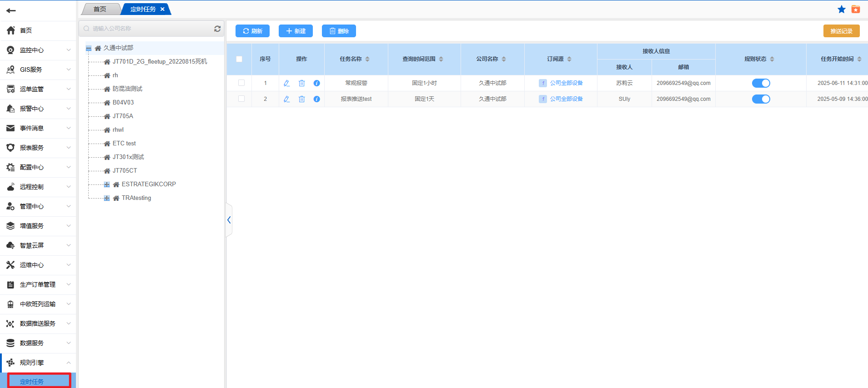Screen dimensions: 868x388
Task: Check the select-all checkbox in table header
Action: point(239,59)
